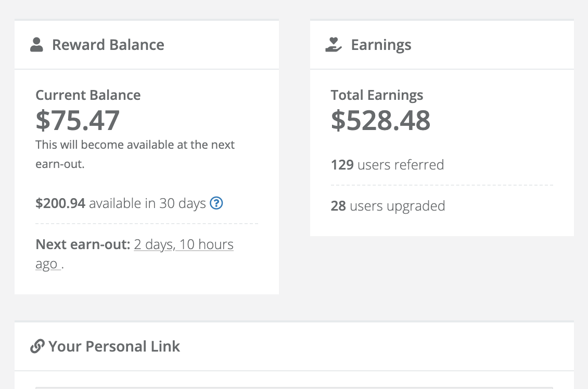Click the "Next earn-out:" label
Viewport: 588px width, 389px height.
[x=83, y=244]
